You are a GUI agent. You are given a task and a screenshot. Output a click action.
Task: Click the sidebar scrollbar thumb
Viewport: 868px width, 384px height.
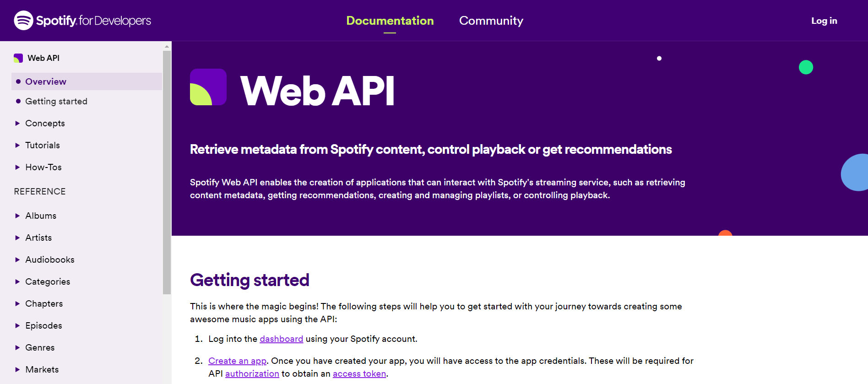tap(167, 172)
